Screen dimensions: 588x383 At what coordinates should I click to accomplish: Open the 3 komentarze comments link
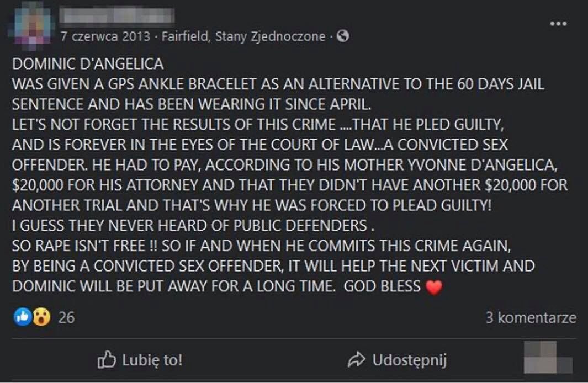(x=531, y=317)
